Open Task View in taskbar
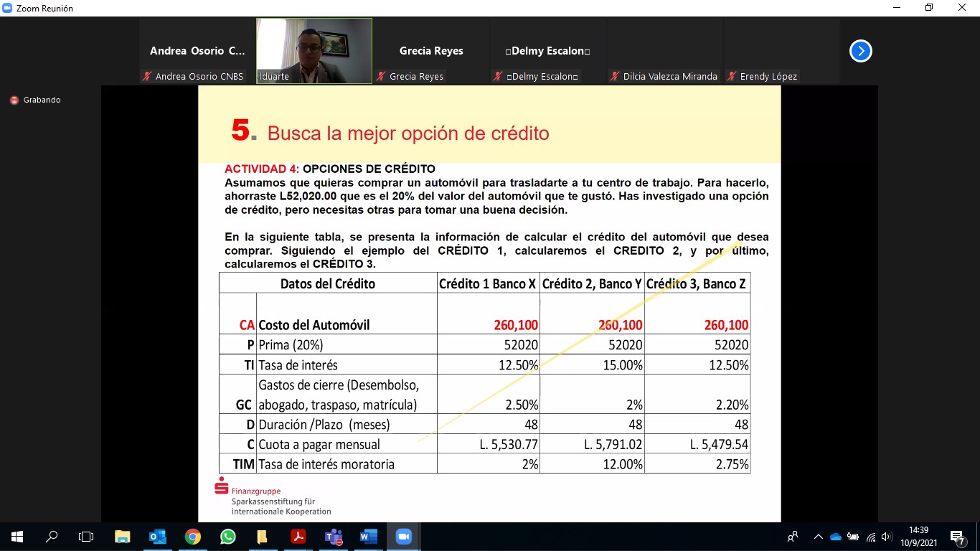The width and height of the screenshot is (980, 551). point(86,537)
